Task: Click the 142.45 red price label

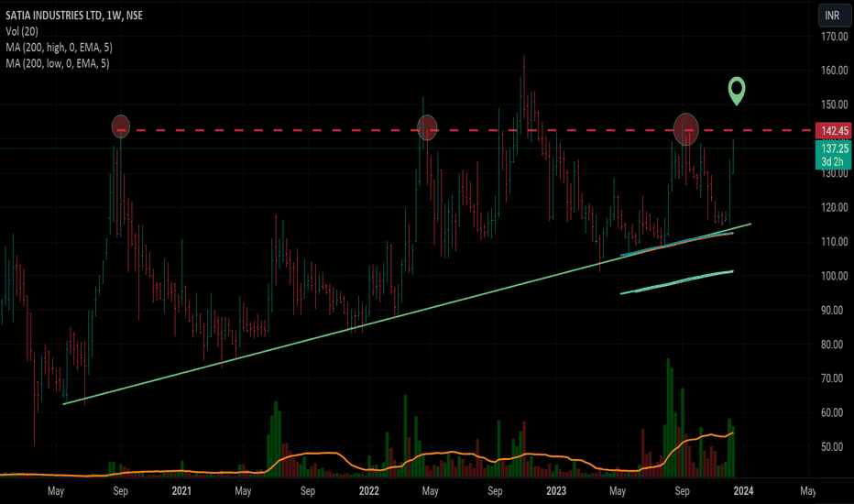Action: coord(835,131)
